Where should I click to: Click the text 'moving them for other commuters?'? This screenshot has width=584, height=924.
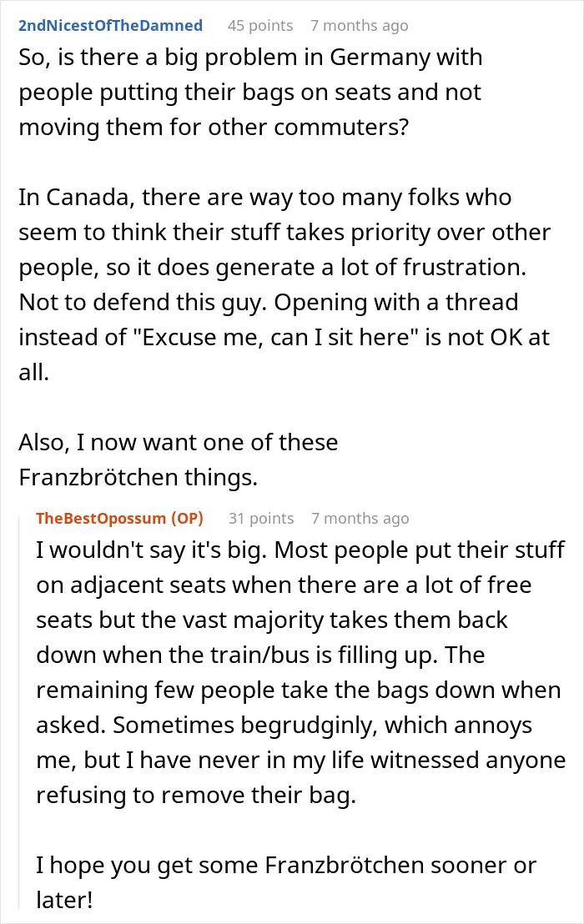214,128
